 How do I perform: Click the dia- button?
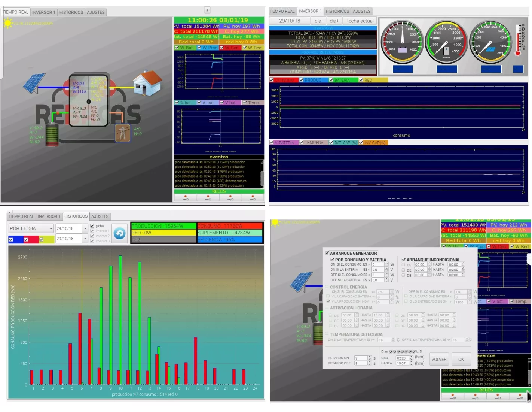click(x=318, y=21)
